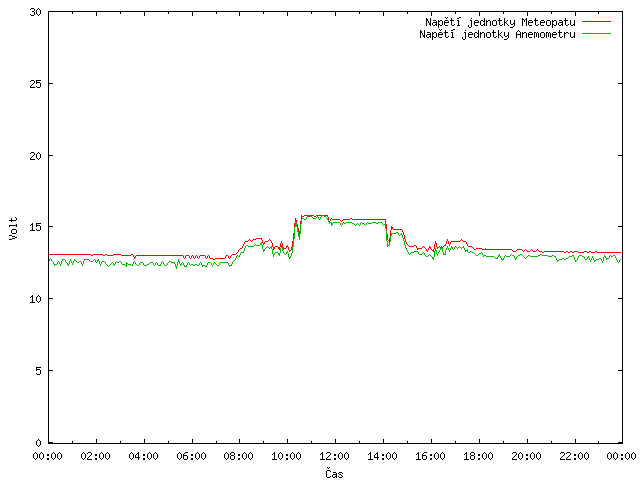Click the x-axis label 04:00
This screenshot has height=480, width=640.
click(x=143, y=456)
